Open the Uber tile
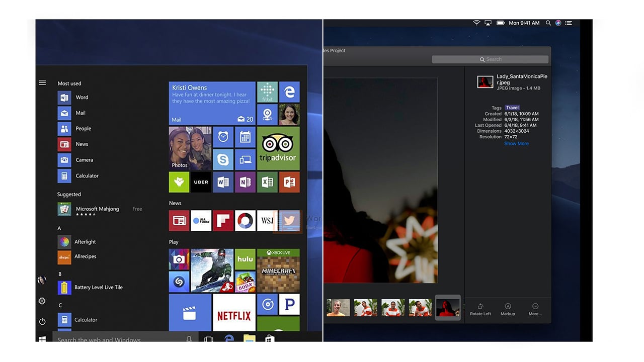This screenshot has height=362, width=644. click(x=201, y=182)
